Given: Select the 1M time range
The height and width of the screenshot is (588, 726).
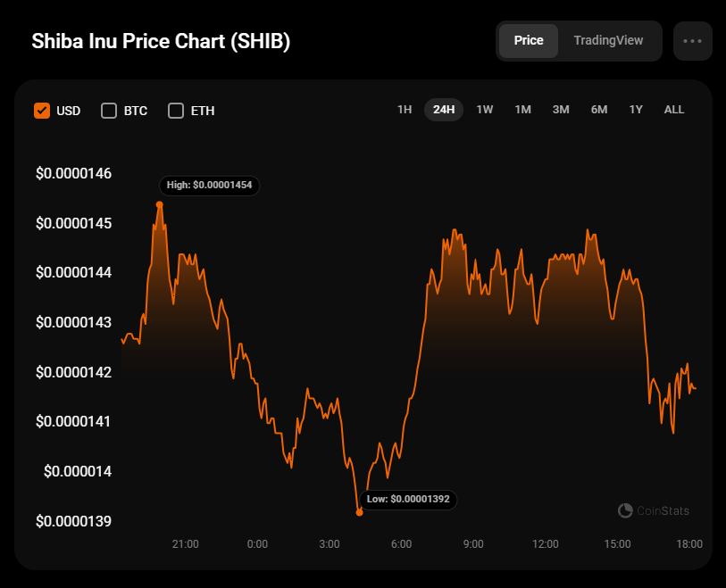Looking at the screenshot, I should [x=523, y=110].
